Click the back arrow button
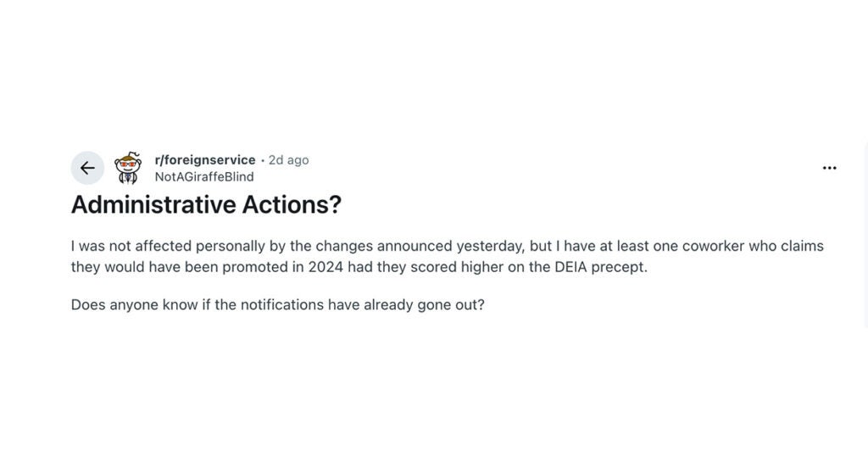This screenshot has width=868, height=451. tap(87, 168)
